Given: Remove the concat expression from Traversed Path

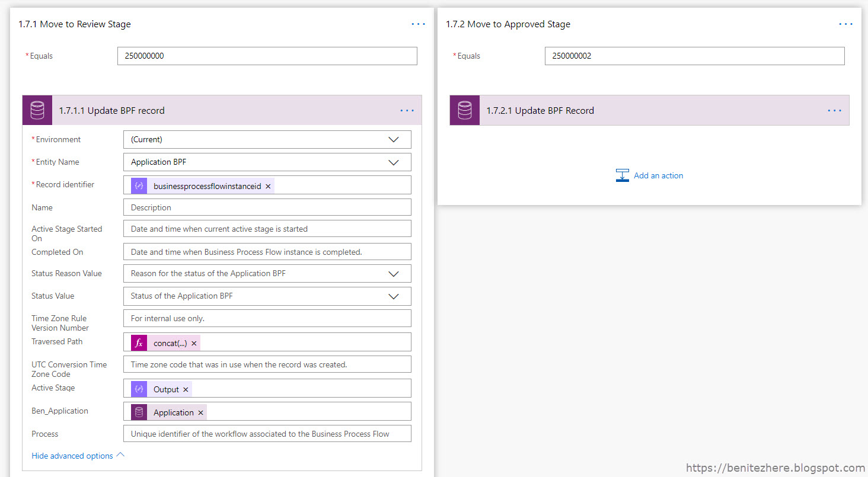Looking at the screenshot, I should point(194,342).
